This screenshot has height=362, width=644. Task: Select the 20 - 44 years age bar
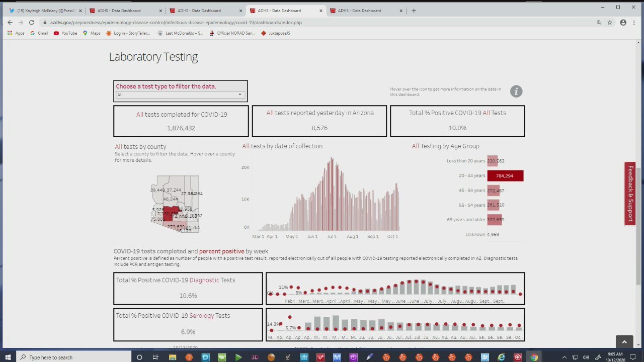505,175
